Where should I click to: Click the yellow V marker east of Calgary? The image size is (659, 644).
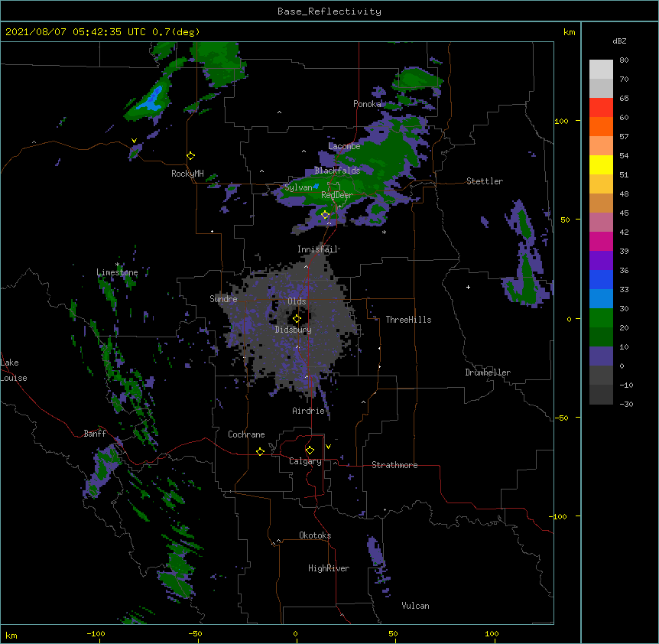coord(328,447)
